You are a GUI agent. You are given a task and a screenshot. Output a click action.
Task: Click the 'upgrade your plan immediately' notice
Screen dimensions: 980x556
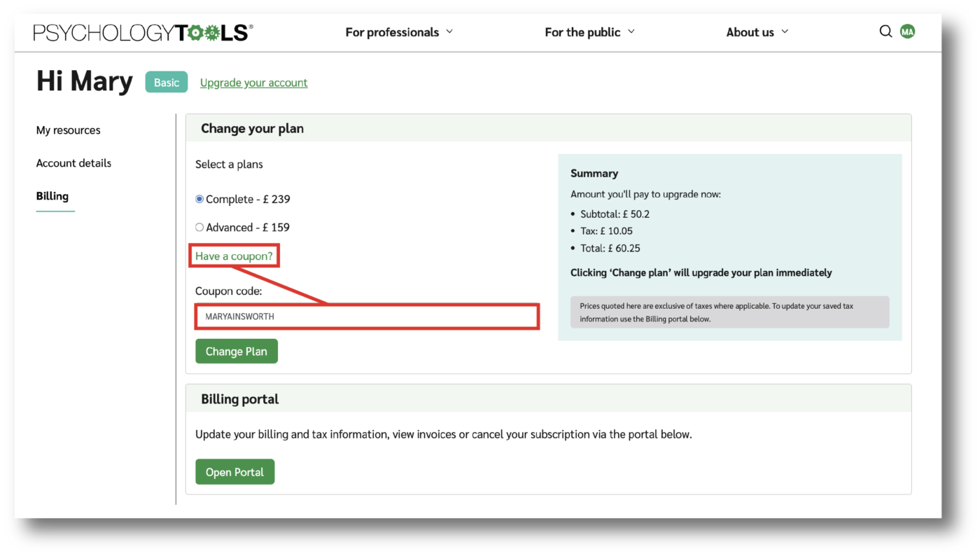click(701, 272)
